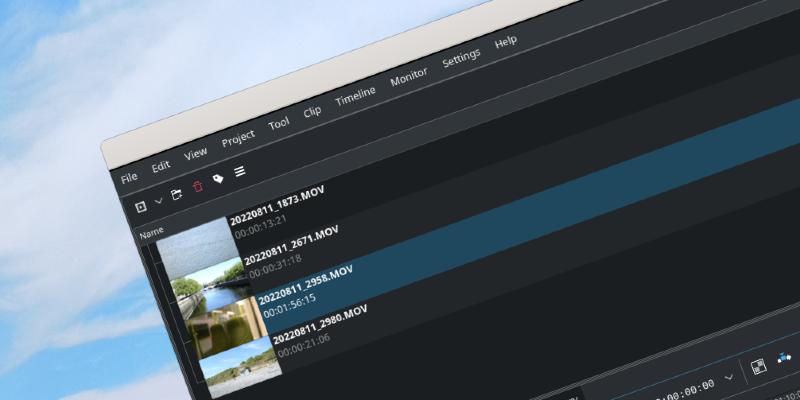Open the Settings menu

pos(461,58)
